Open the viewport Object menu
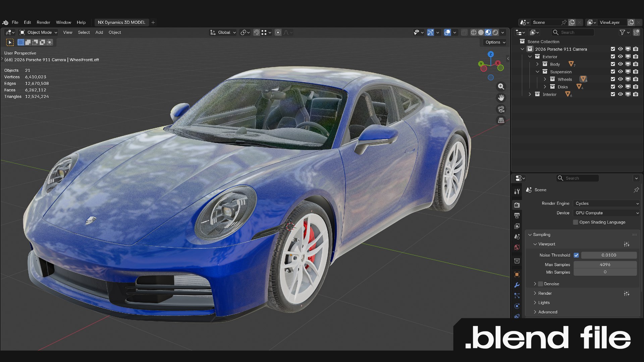This screenshot has height=362, width=644. tap(115, 33)
